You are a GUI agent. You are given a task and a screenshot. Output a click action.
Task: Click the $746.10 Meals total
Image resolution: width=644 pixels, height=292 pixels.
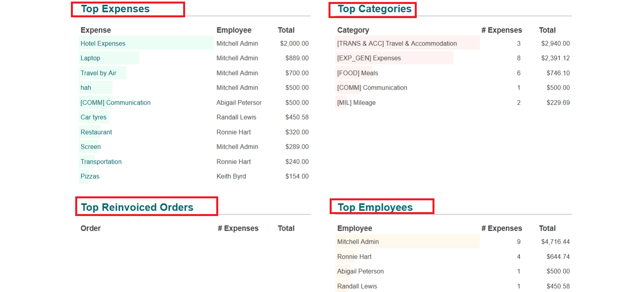point(558,73)
